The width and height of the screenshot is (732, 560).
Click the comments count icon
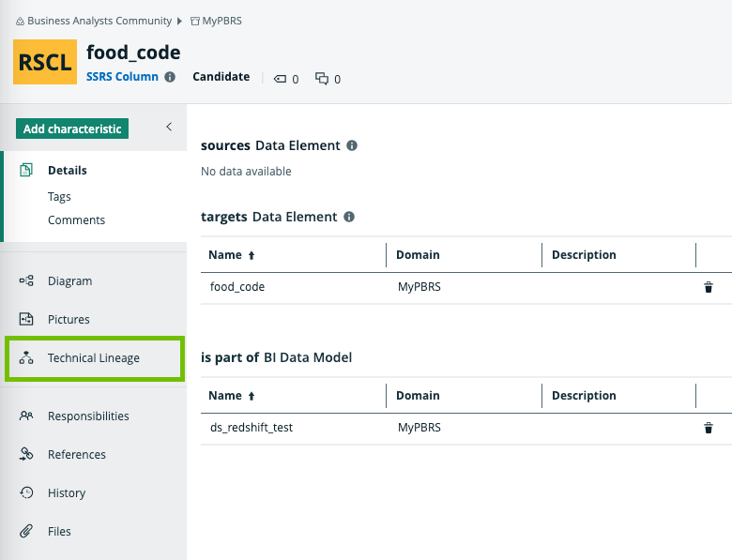point(322,79)
